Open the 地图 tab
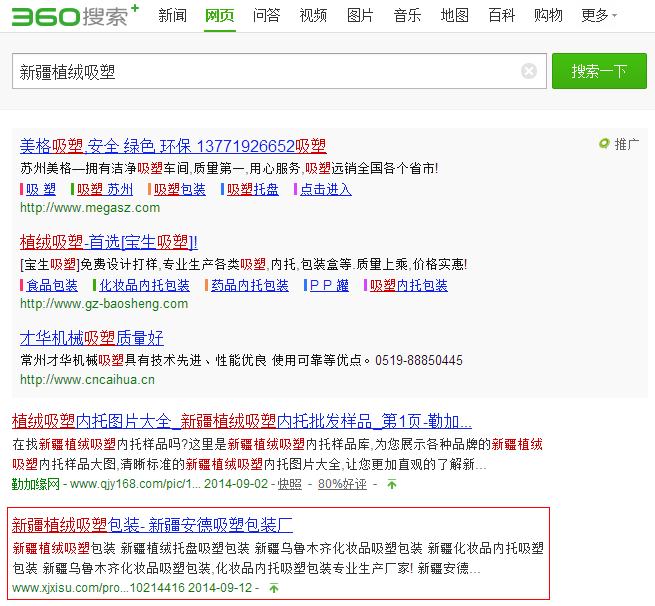The width and height of the screenshot is (655, 606). coord(454,16)
